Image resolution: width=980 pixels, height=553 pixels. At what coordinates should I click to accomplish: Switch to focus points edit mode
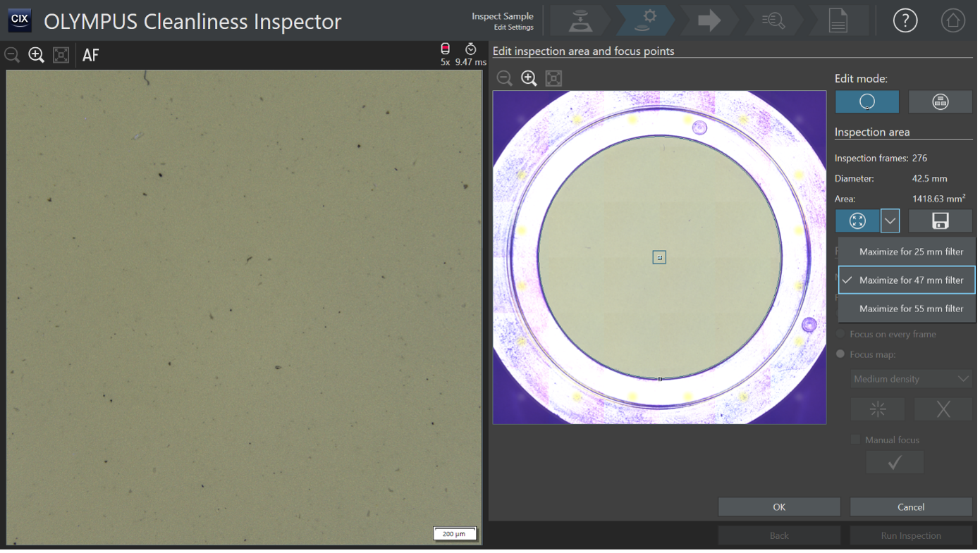pos(940,102)
